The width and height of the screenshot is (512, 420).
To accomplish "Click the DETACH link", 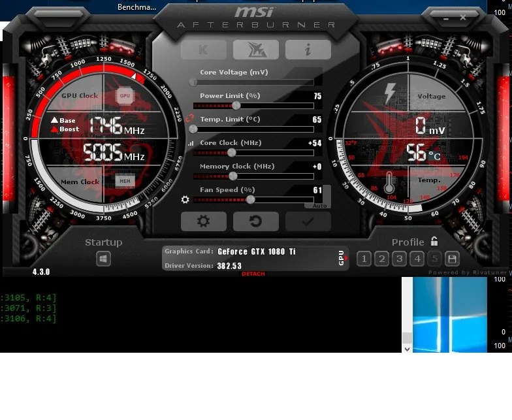I will (x=253, y=274).
